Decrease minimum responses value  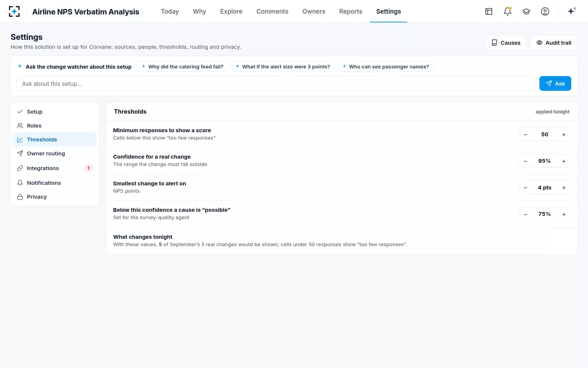click(x=526, y=135)
